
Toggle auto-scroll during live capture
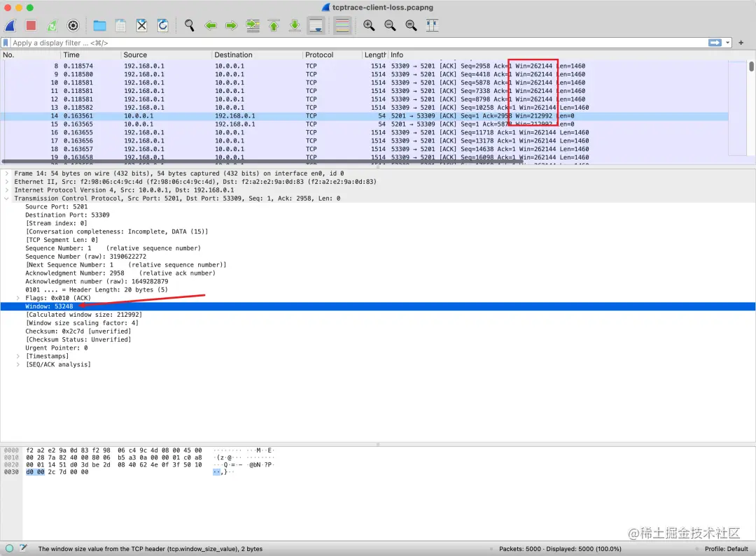point(316,26)
